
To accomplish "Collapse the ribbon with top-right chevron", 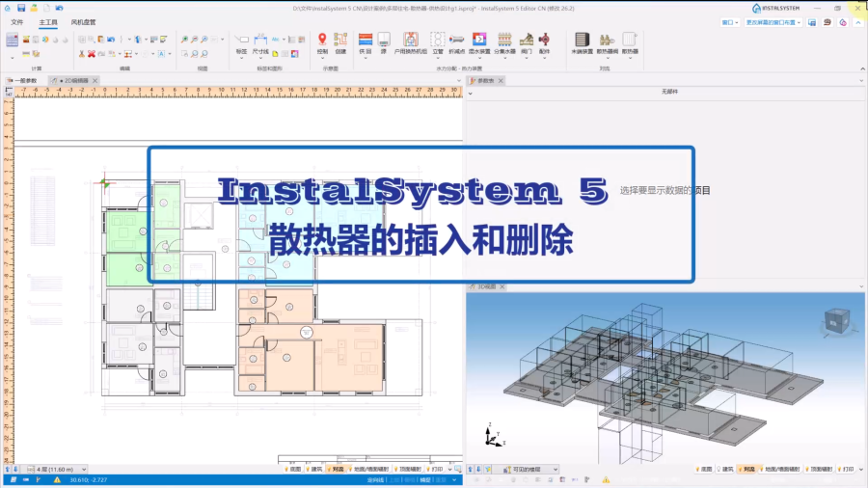I will (858, 23).
